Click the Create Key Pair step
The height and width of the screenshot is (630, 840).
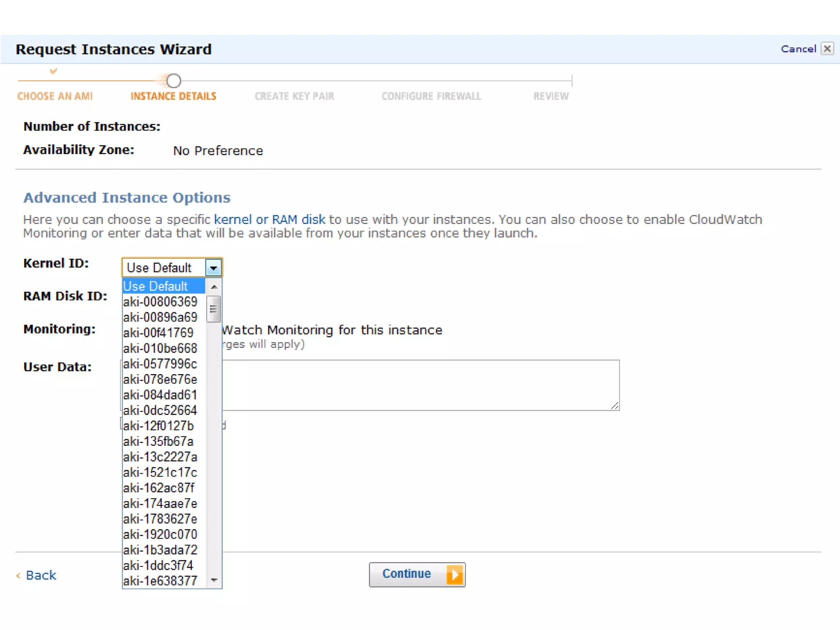pyautogui.click(x=294, y=96)
